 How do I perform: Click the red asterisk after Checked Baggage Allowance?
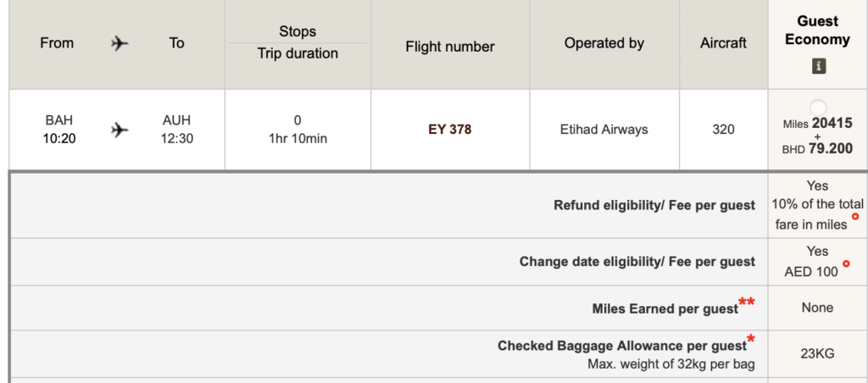pyautogui.click(x=751, y=340)
